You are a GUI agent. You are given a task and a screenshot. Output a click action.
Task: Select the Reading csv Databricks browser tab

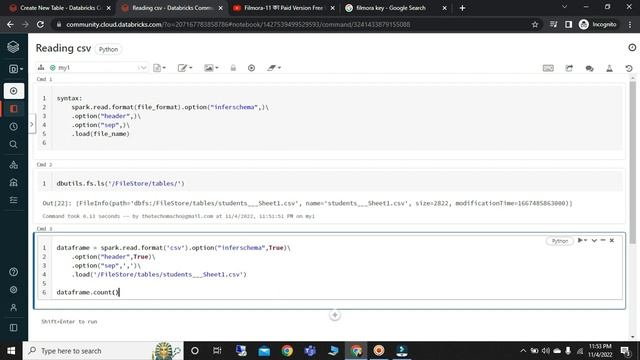click(x=171, y=8)
